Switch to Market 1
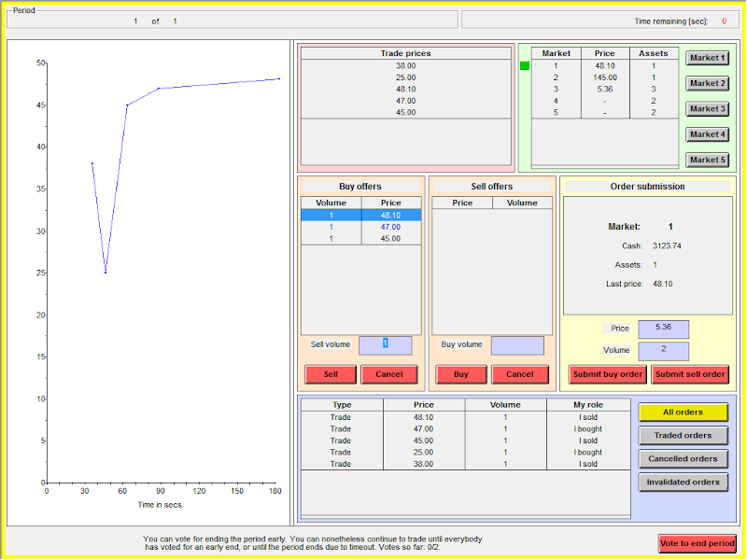This screenshot has height=560, width=747. pyautogui.click(x=708, y=58)
